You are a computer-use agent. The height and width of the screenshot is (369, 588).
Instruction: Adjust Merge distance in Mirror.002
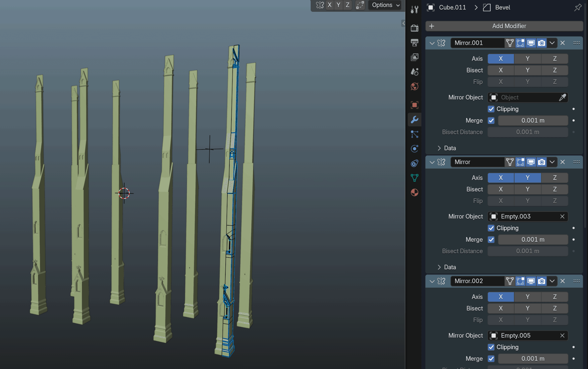533,359
